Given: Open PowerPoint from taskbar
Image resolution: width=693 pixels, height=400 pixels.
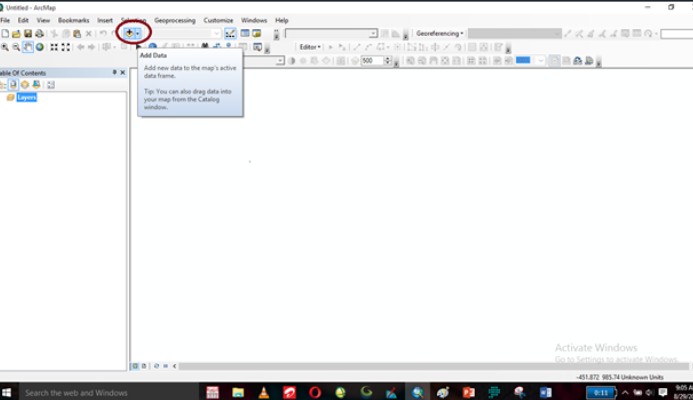Looking at the screenshot, I should coord(468,392).
